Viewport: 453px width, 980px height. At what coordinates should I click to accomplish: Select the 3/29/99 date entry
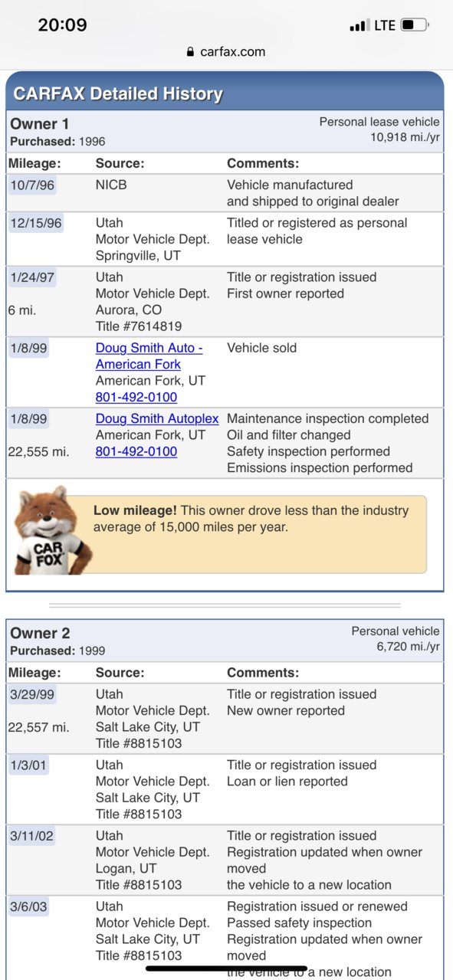[x=32, y=694]
